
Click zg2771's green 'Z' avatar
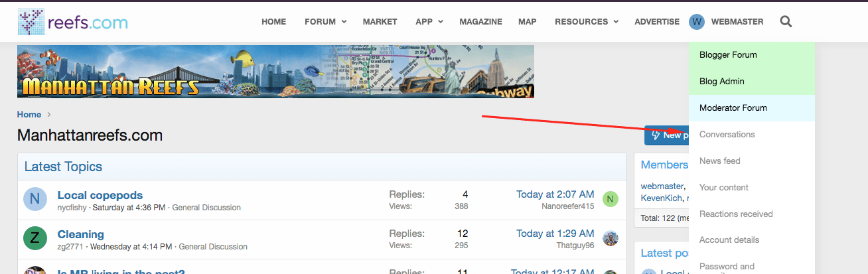coord(35,238)
